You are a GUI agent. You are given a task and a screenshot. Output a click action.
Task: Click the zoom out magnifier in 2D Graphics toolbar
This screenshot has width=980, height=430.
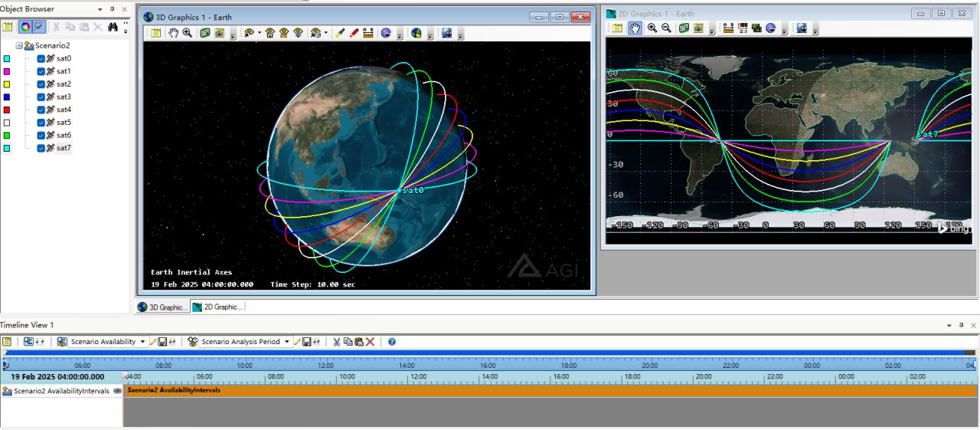pyautogui.click(x=666, y=28)
